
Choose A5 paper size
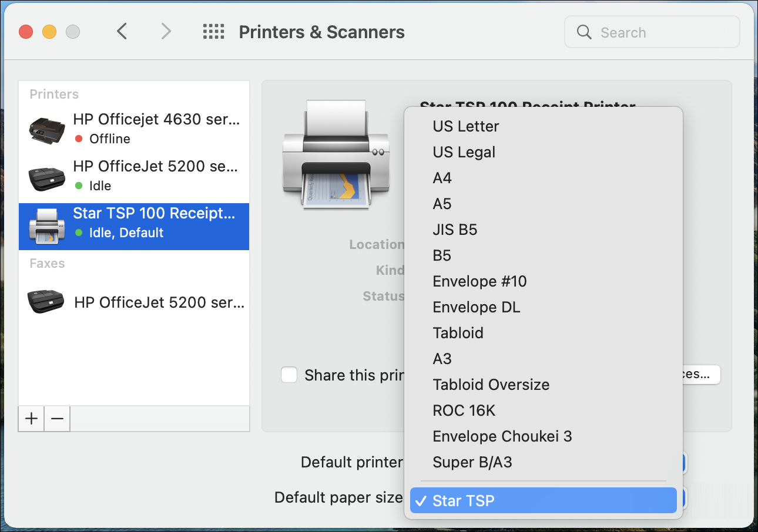click(544, 204)
